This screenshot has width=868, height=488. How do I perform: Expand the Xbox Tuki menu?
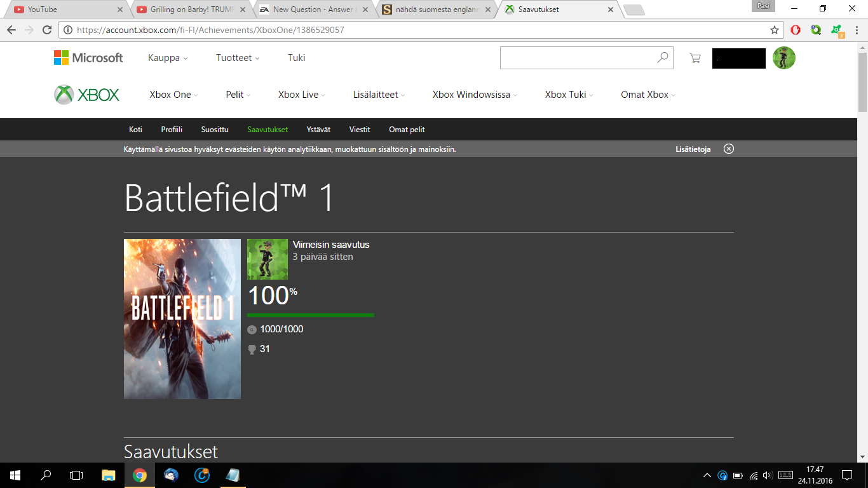[569, 95]
